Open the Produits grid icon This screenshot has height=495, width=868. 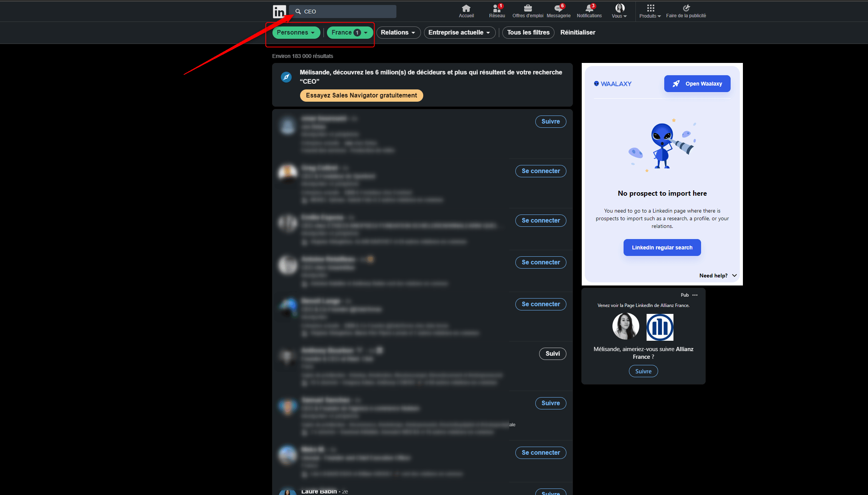(650, 7)
